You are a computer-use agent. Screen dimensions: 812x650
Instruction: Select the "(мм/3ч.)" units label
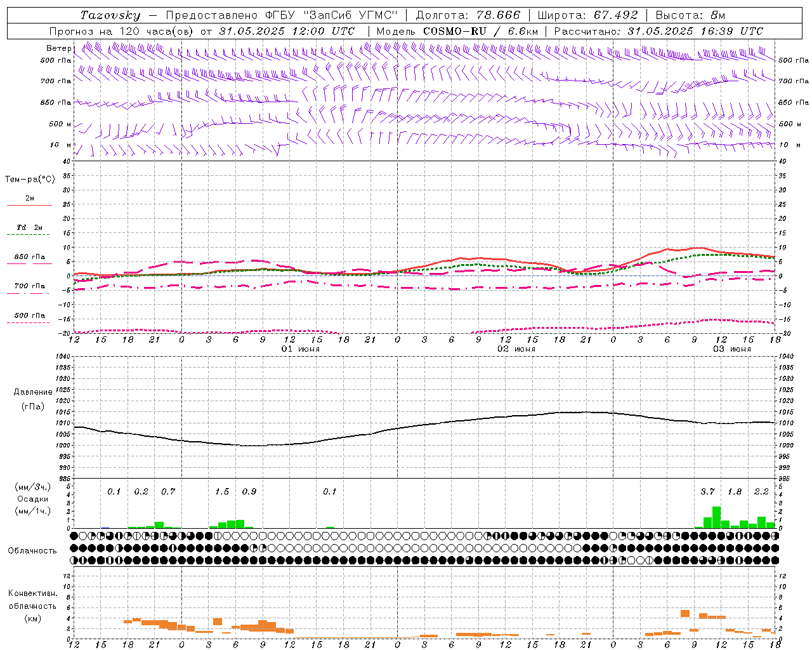[33, 487]
